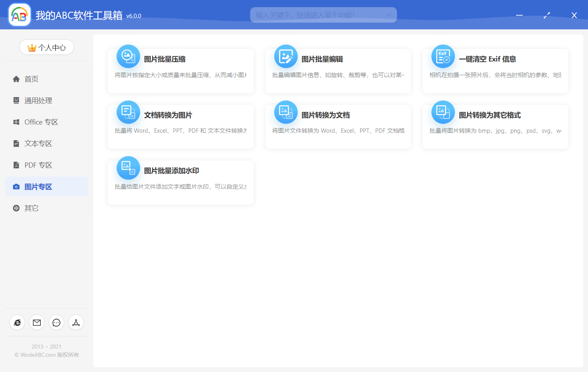Click the document icon beside 文本专区
The width and height of the screenshot is (588, 372).
tap(16, 144)
